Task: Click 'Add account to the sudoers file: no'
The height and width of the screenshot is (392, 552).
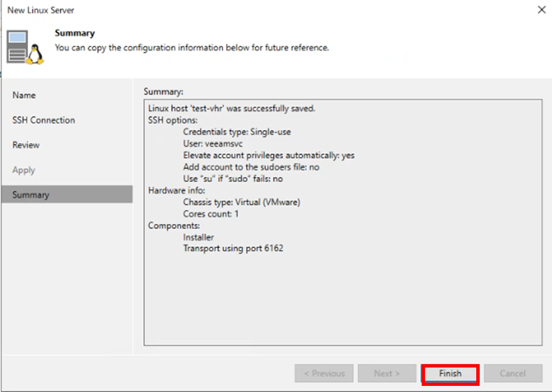Action: coord(251,167)
